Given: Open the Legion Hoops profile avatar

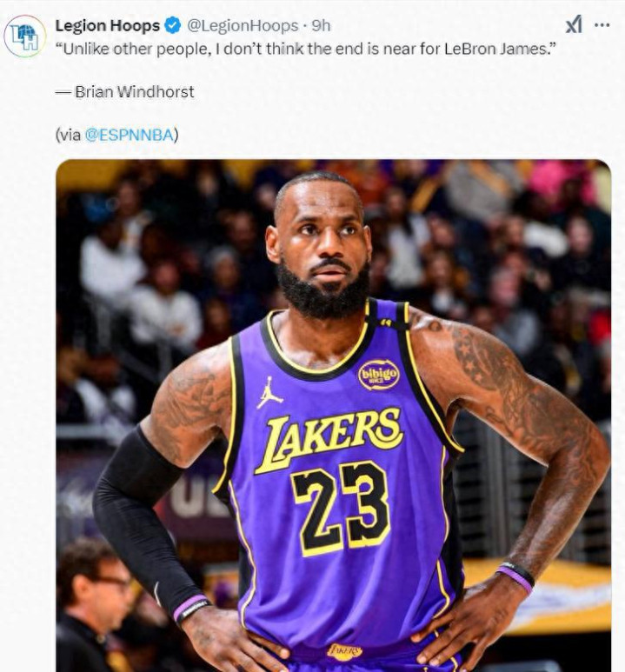Looking at the screenshot, I should pyautogui.click(x=25, y=37).
